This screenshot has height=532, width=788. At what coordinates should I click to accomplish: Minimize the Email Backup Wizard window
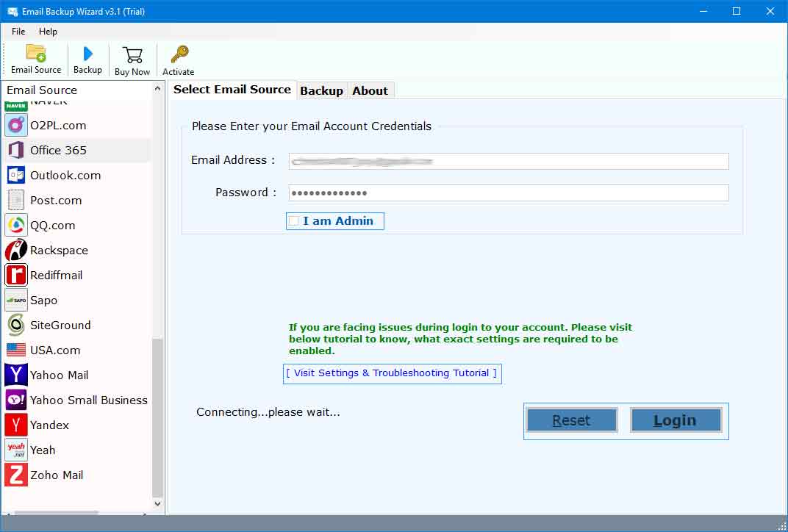click(x=703, y=11)
